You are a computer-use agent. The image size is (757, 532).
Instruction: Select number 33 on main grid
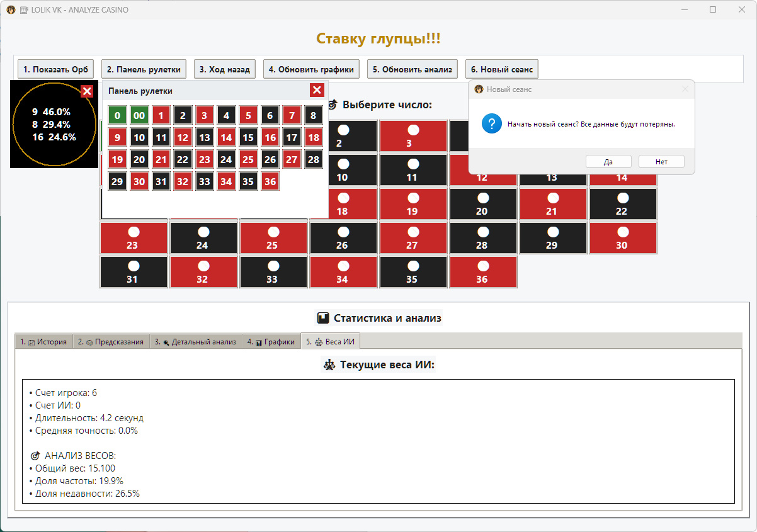[x=273, y=272]
